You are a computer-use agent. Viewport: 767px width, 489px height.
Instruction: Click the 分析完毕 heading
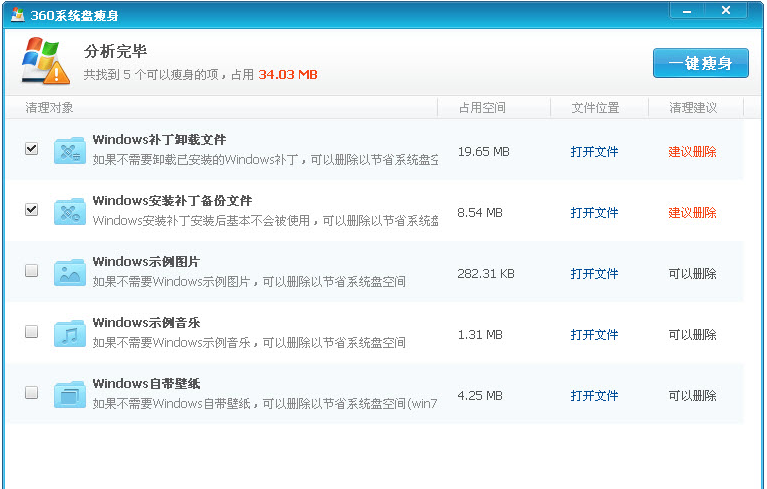(x=115, y=51)
